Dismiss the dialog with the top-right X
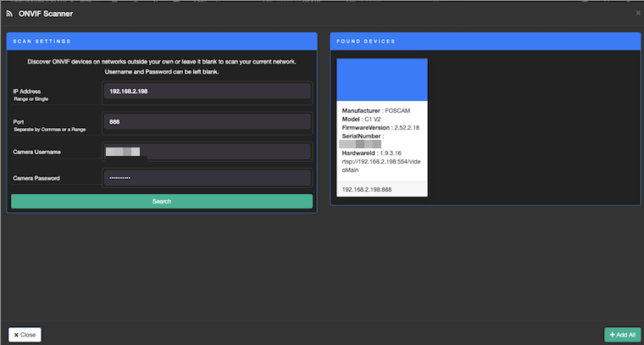 [x=638, y=13]
